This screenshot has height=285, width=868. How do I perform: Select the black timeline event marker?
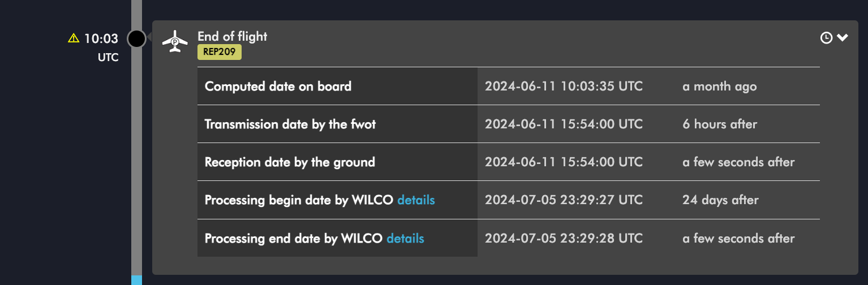[x=136, y=38]
